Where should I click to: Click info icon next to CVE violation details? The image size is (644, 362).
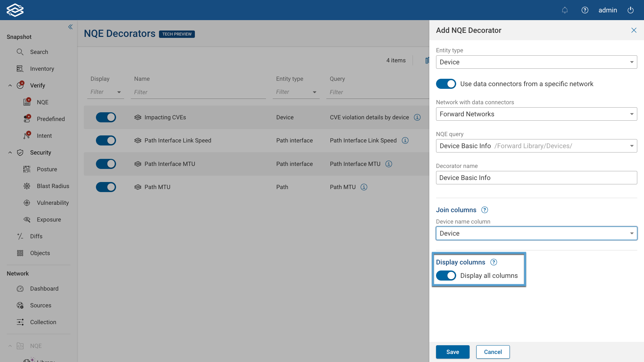tap(417, 117)
